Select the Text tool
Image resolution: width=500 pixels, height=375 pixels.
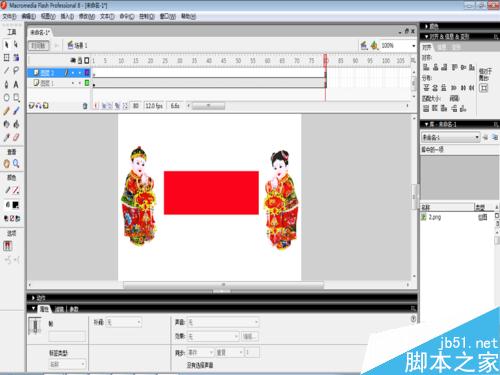(x=16, y=84)
